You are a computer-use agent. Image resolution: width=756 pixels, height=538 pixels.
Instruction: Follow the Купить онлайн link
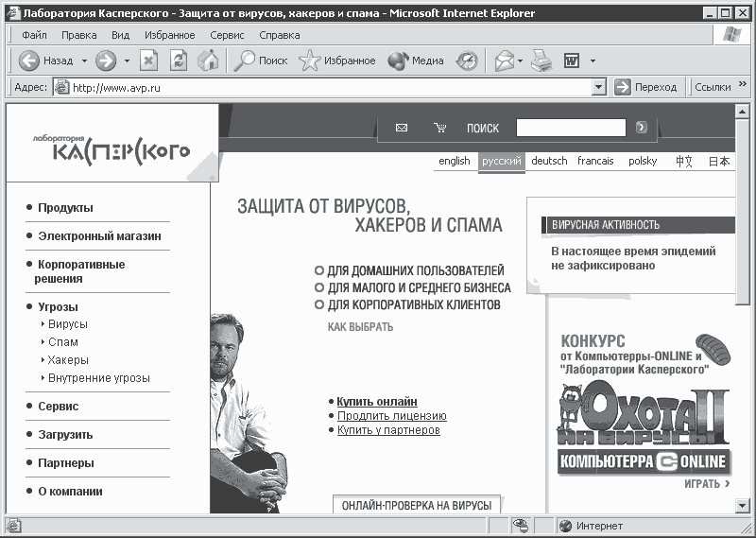click(x=377, y=402)
